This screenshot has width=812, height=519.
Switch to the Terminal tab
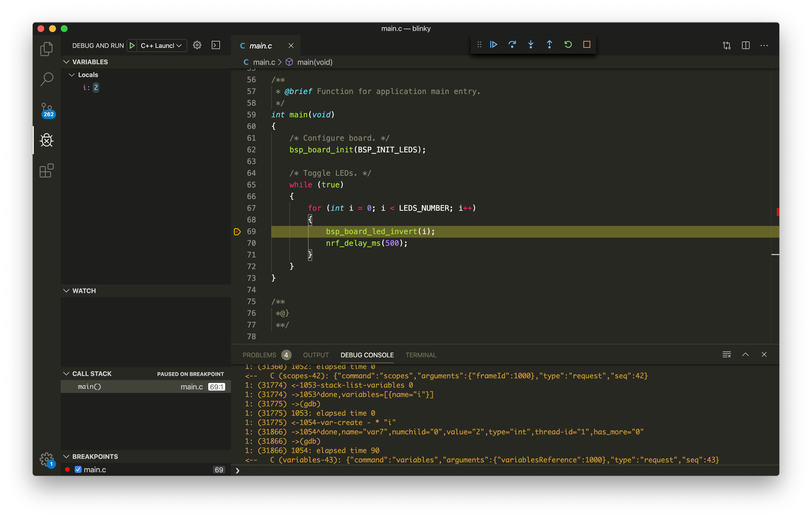point(420,355)
